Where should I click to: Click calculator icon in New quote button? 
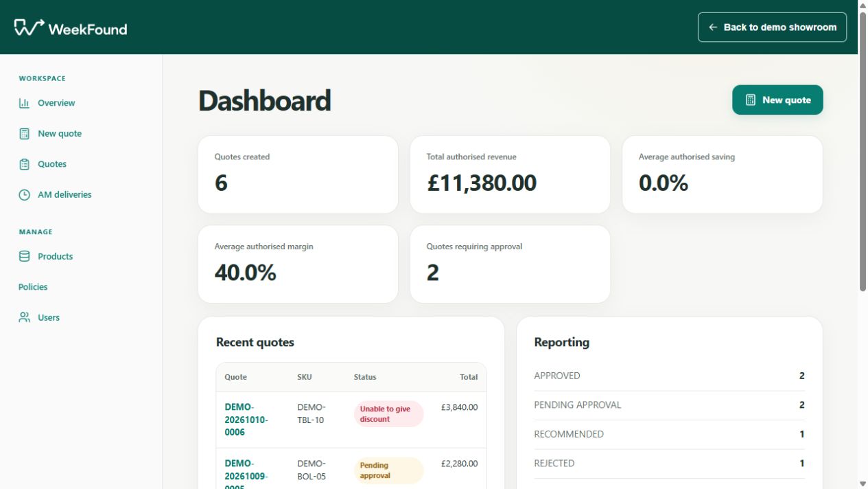pyautogui.click(x=751, y=100)
